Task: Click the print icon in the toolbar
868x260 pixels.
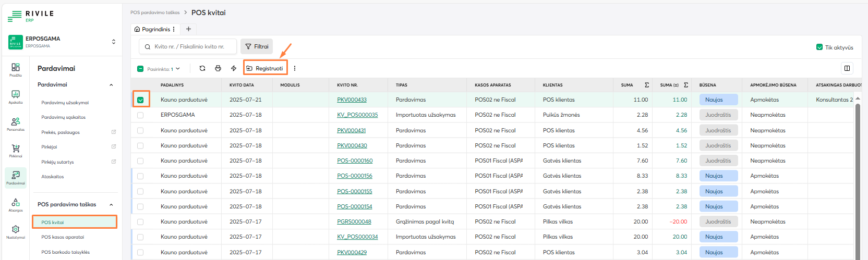Action: pos(218,68)
